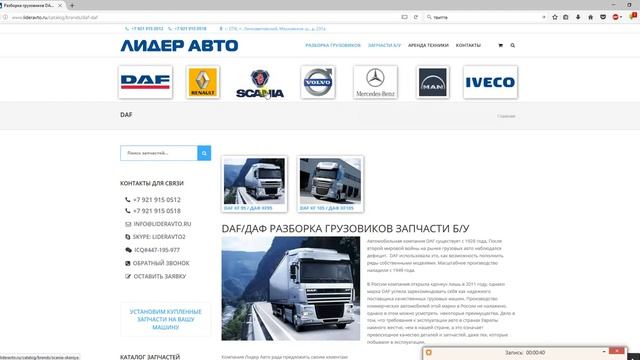The height and width of the screenshot is (360, 640).
Task: Open the Разборка грузовиков menu item
Action: [333, 45]
